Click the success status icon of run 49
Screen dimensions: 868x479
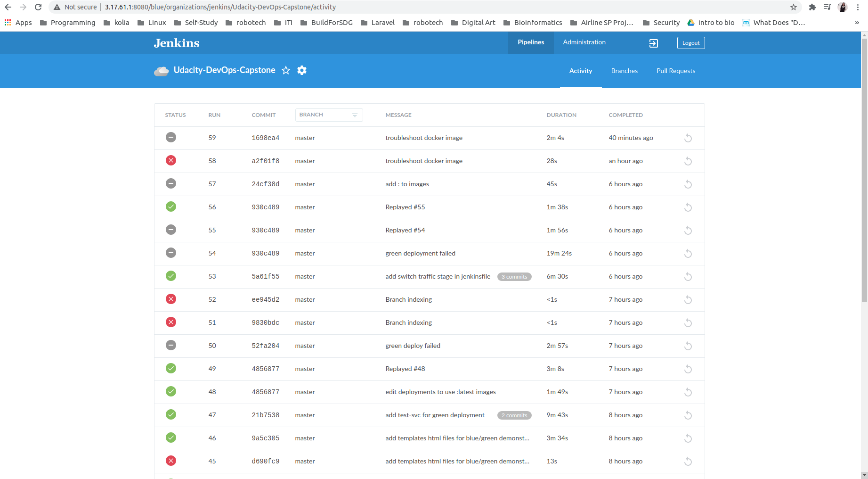pos(171,368)
